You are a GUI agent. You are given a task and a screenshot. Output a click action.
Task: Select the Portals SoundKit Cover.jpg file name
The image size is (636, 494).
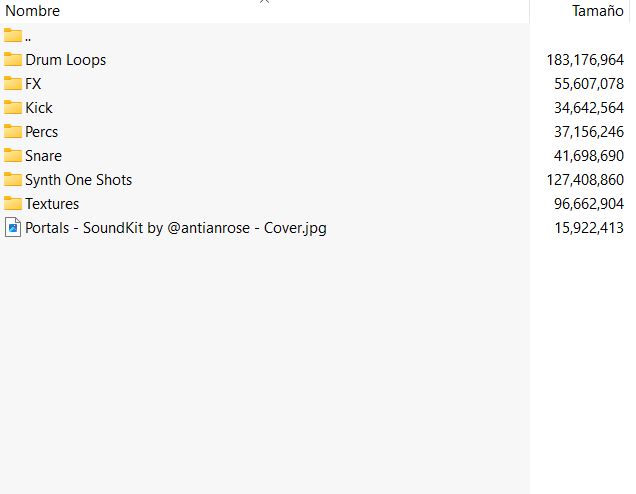(176, 228)
